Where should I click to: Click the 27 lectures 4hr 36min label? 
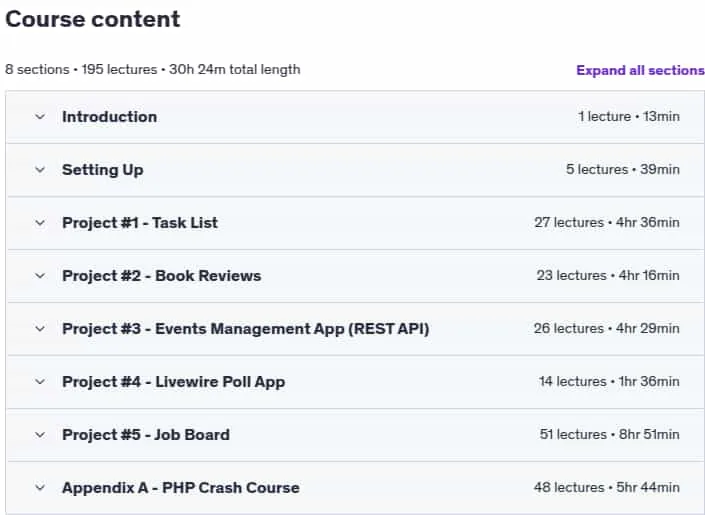point(607,223)
